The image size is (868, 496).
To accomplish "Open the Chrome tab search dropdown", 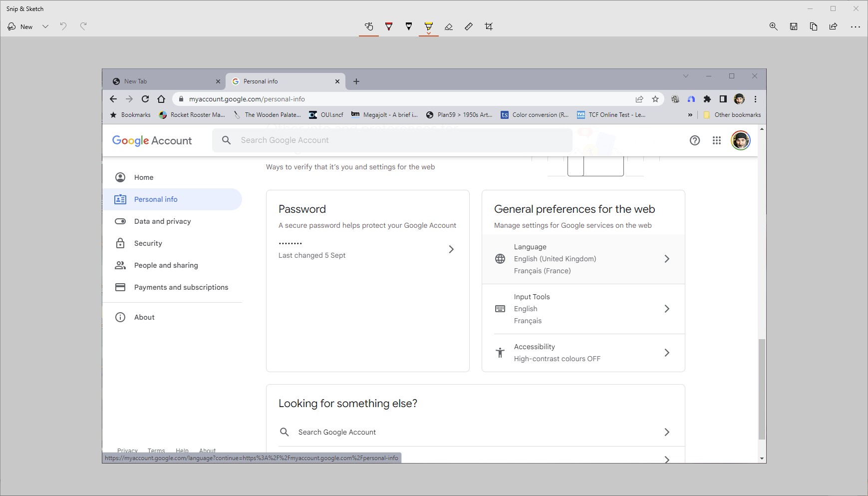I will point(686,76).
